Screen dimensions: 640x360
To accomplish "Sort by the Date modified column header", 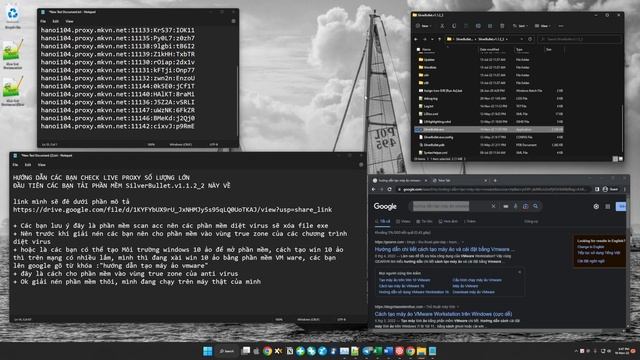I will (489, 49).
